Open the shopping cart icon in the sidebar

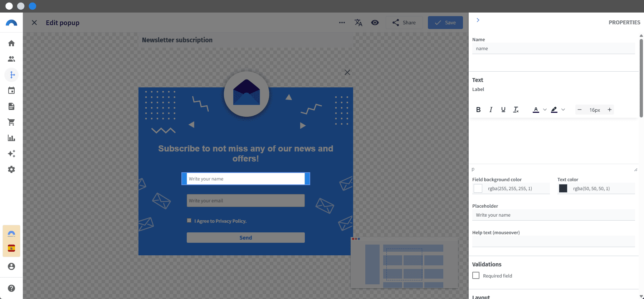point(11,122)
